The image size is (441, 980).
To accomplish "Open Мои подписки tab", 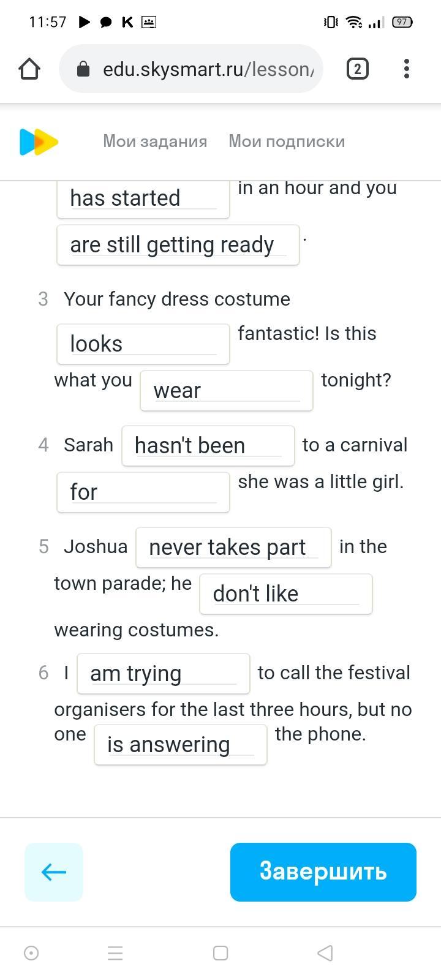I will [287, 141].
